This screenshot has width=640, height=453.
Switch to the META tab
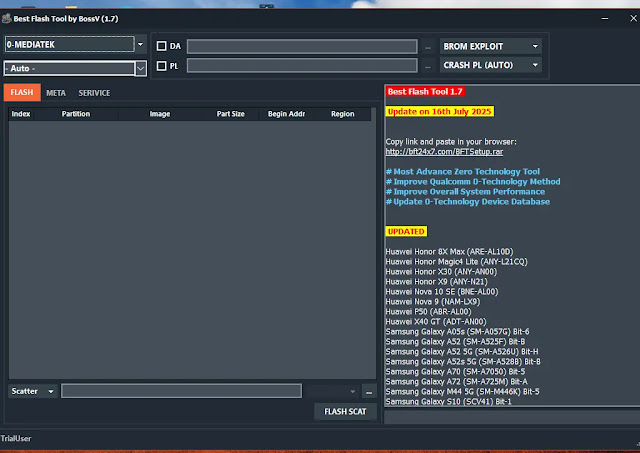coord(56,93)
